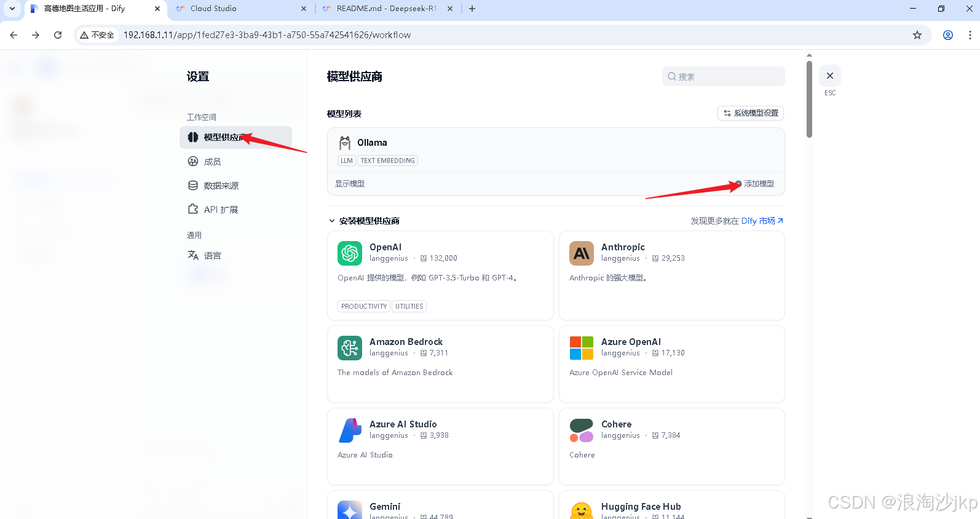Screen dimensions: 980x519
Task: Click the TEXT EMBEDDING tag on Ollama
Action: [387, 160]
